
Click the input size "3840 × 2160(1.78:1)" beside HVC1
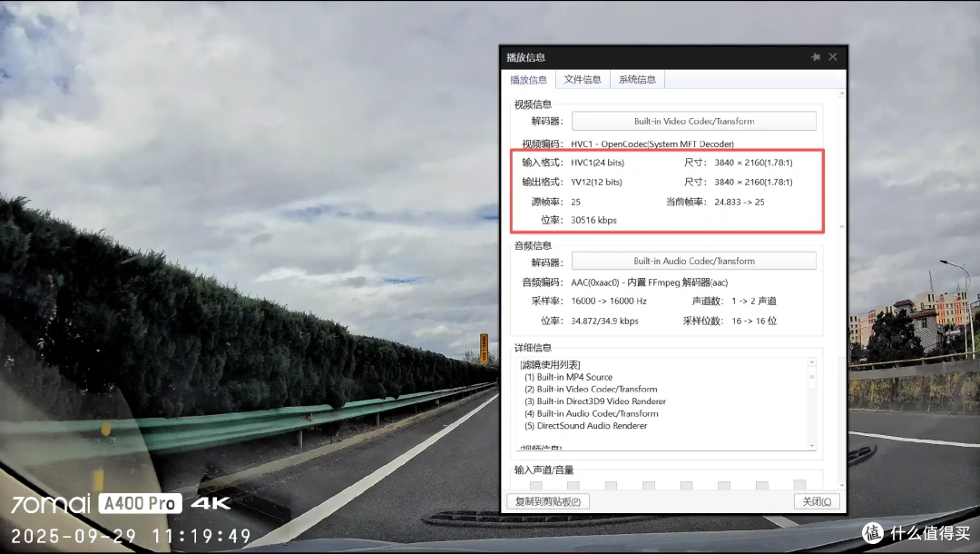[x=753, y=163]
